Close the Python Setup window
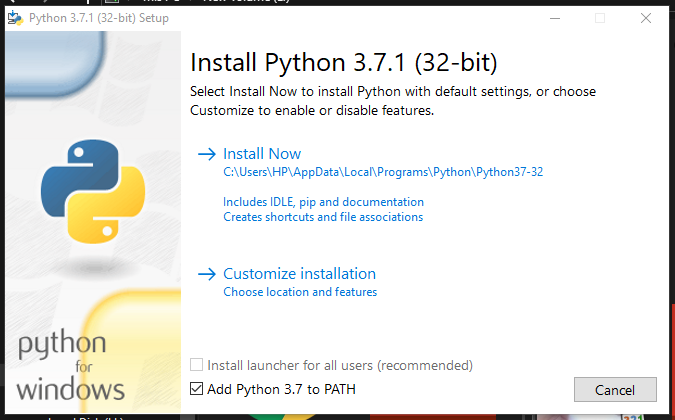 646,18
